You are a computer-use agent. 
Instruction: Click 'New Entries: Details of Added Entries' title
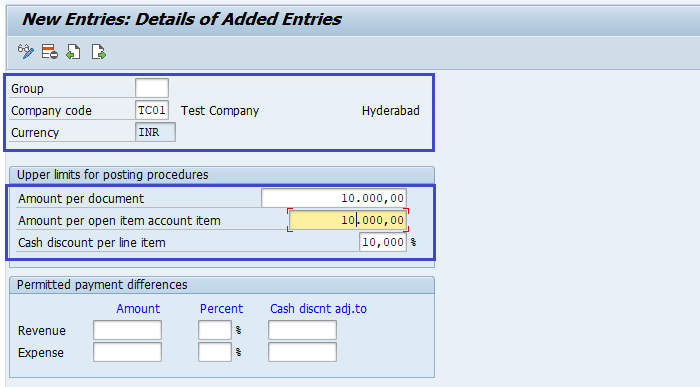click(182, 19)
